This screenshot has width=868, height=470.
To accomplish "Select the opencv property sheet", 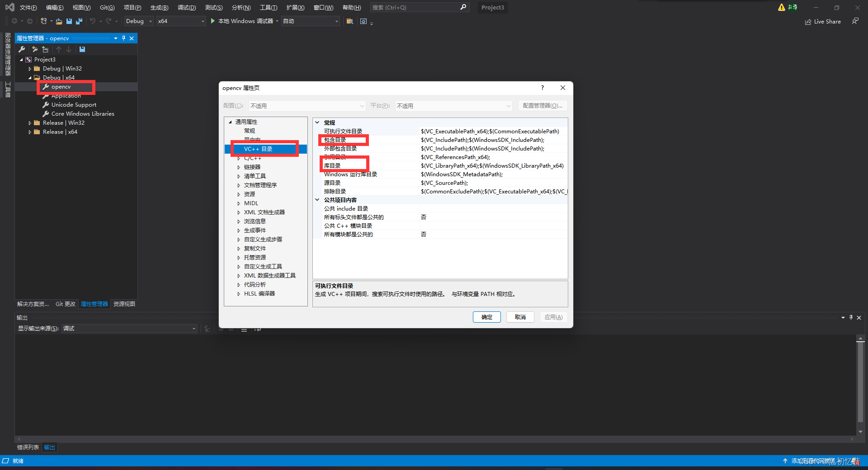I will [x=61, y=87].
